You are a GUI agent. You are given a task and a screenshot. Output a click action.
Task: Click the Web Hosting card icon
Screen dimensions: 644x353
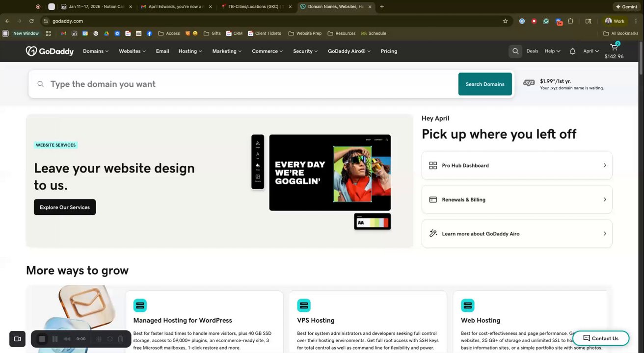tap(468, 305)
